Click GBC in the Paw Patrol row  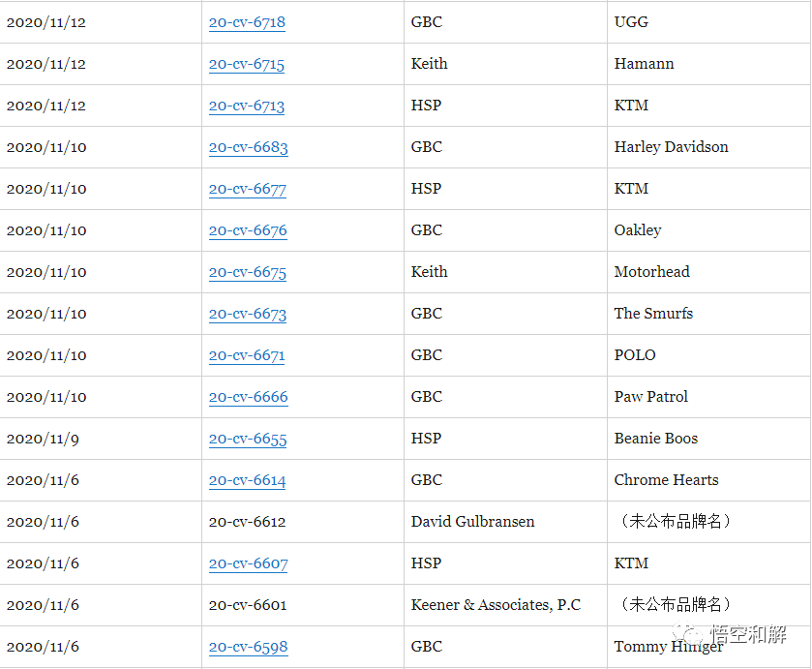click(426, 397)
